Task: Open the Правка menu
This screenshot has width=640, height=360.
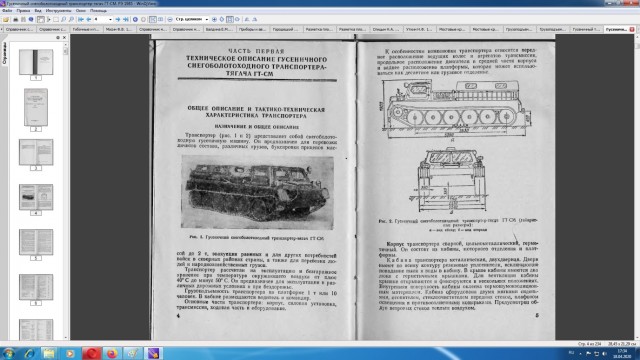Action: [23, 11]
